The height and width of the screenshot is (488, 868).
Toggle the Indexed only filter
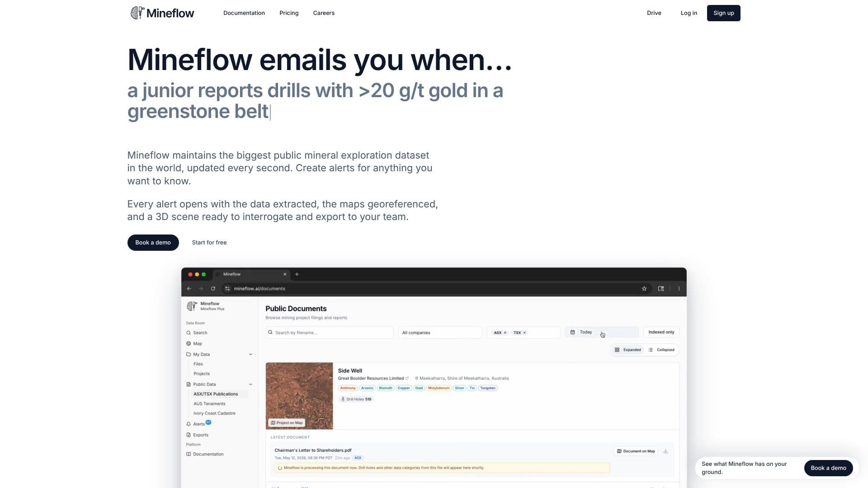661,332
